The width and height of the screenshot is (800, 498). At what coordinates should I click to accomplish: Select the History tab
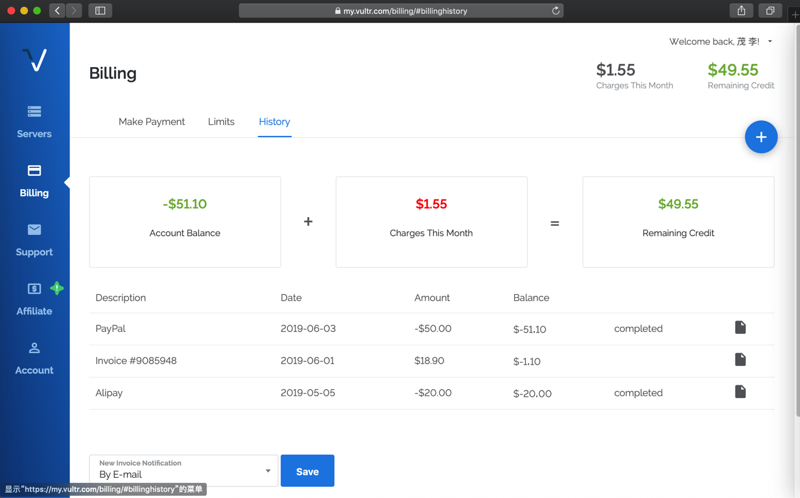(x=274, y=122)
